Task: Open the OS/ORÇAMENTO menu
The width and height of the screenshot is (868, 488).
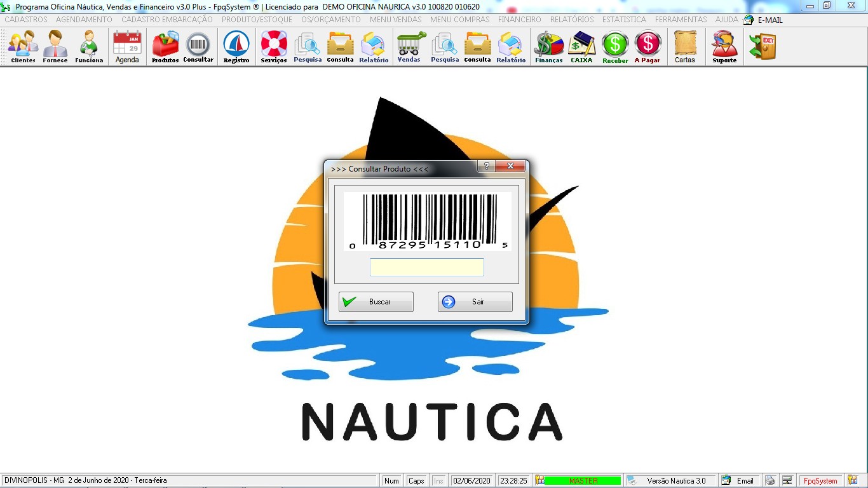Action: tap(331, 20)
